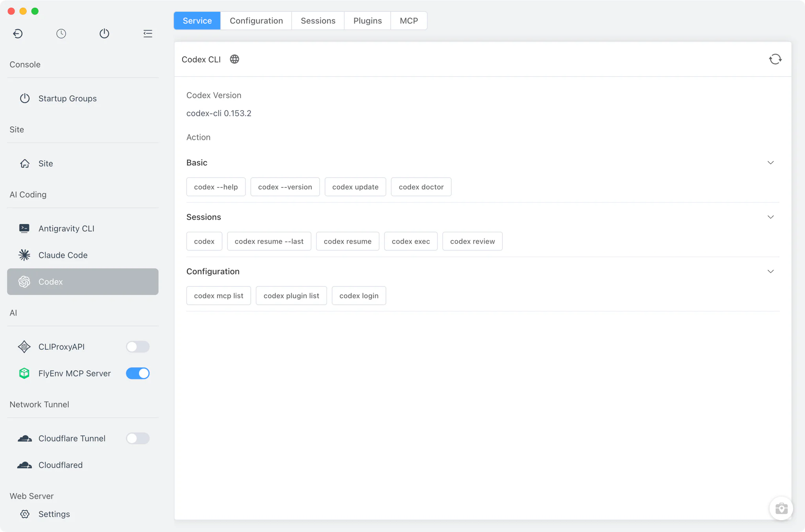Run the codex resume command
Viewport: 805px width, 532px height.
click(347, 241)
